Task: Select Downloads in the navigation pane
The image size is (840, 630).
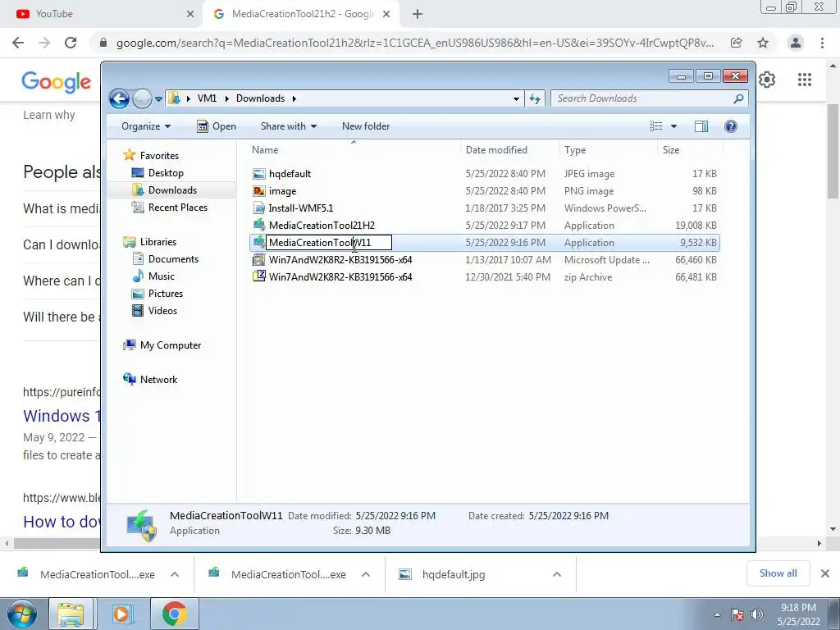Action: point(172,190)
